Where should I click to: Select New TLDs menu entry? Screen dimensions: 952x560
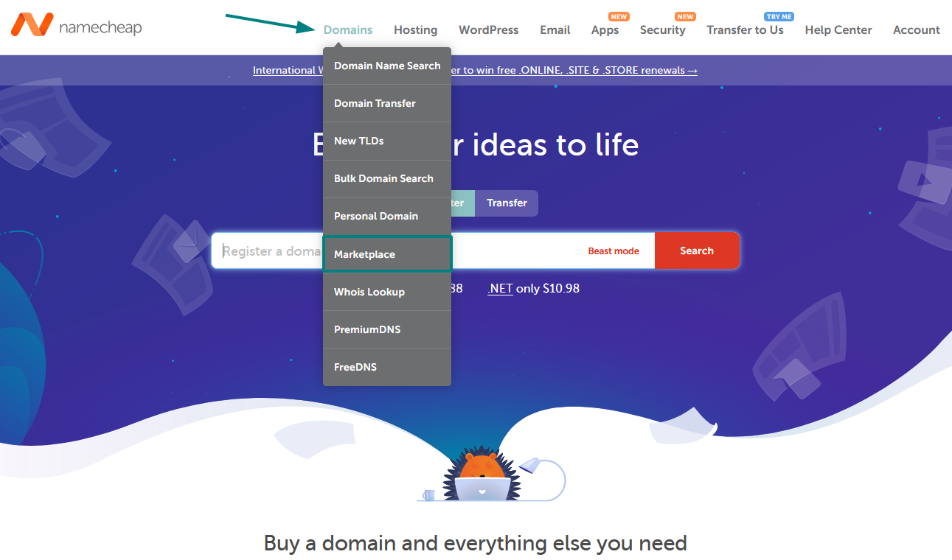tap(387, 141)
